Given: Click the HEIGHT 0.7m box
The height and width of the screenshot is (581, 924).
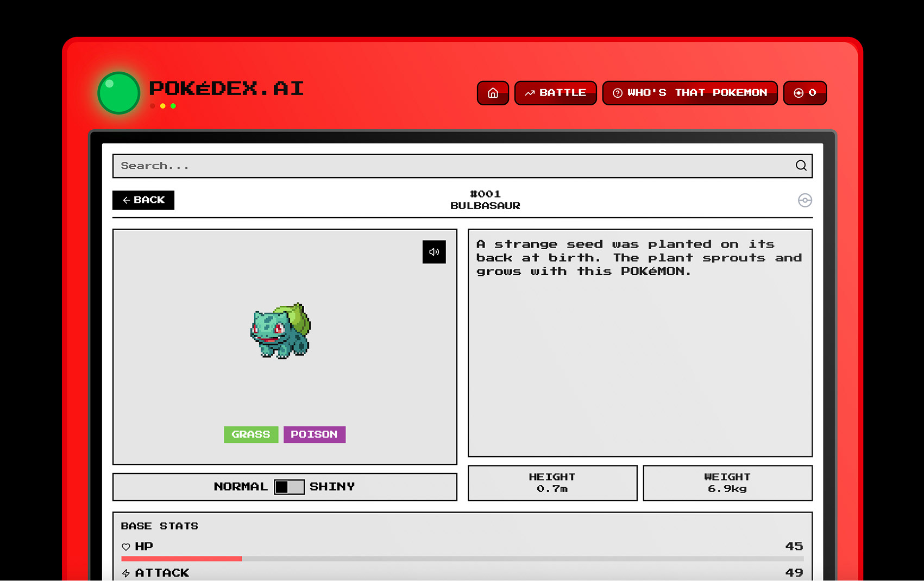Looking at the screenshot, I should [552, 483].
